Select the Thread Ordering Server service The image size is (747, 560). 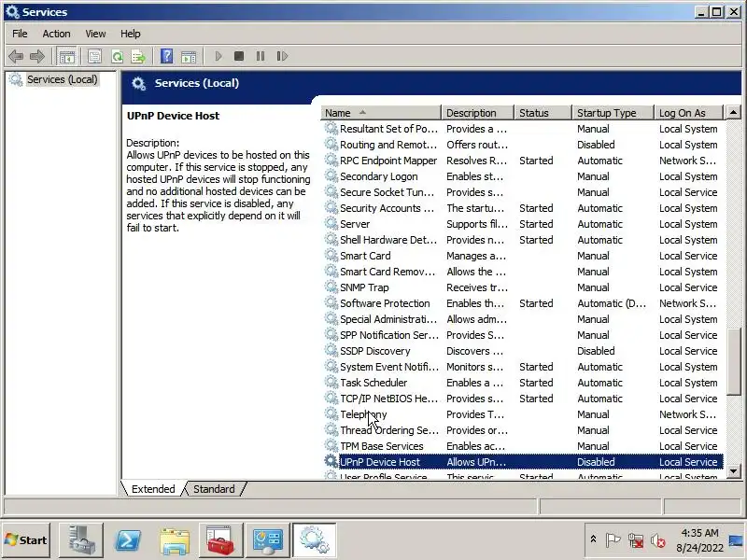tap(522, 430)
